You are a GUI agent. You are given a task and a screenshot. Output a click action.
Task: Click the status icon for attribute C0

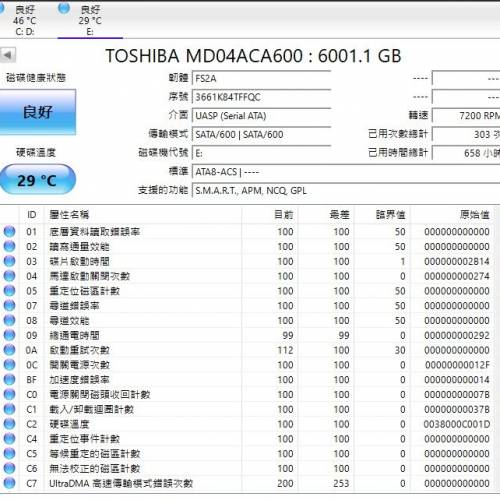[x=9, y=394]
